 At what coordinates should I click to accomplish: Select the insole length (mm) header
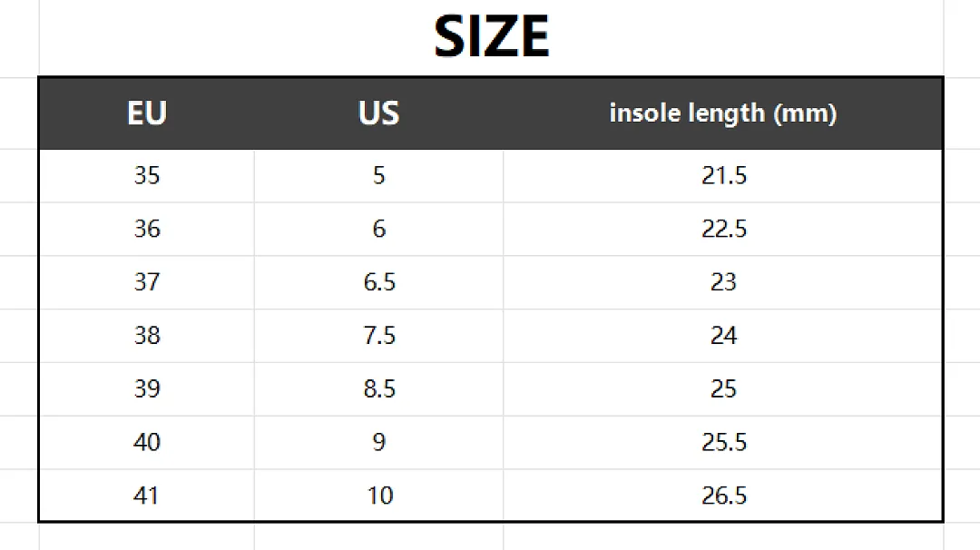723,113
